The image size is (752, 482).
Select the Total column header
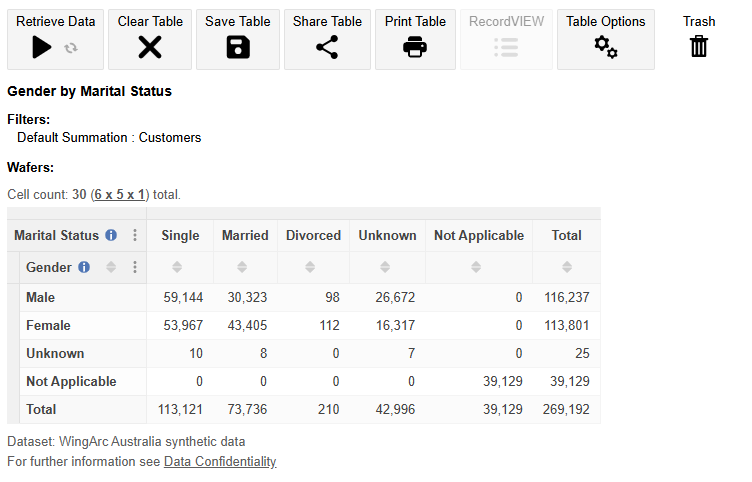pyautogui.click(x=566, y=235)
